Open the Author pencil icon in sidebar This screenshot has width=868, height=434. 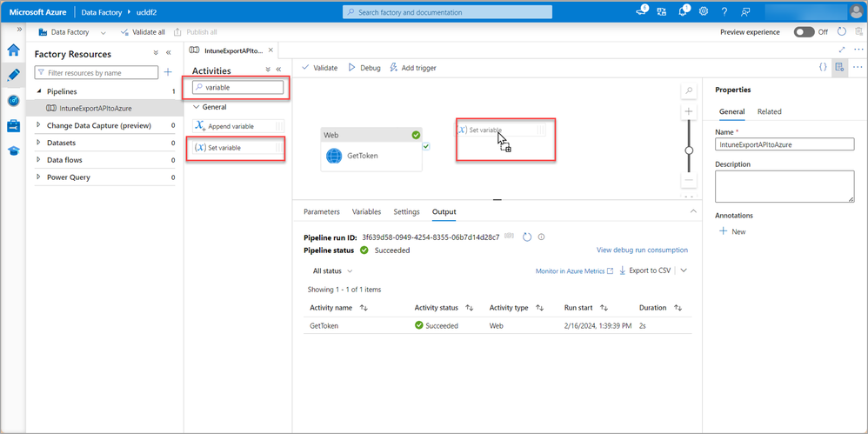tap(13, 76)
